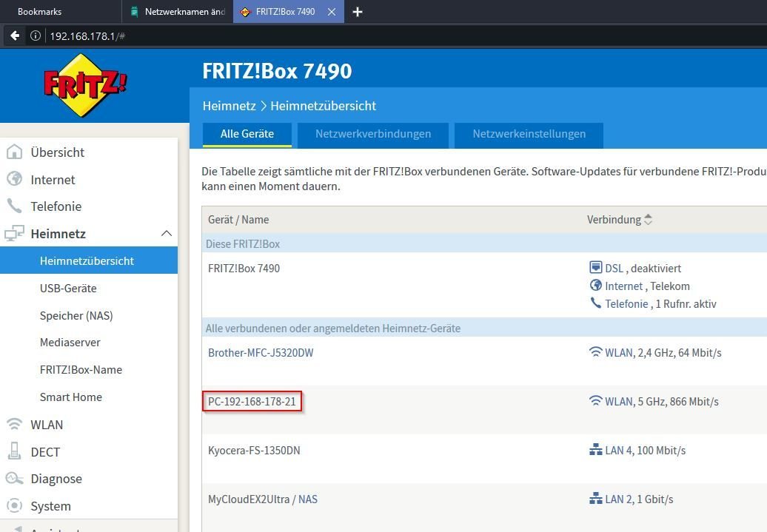Click Kyocera-FS-1350DN device name
The width and height of the screenshot is (767, 532).
tap(254, 451)
